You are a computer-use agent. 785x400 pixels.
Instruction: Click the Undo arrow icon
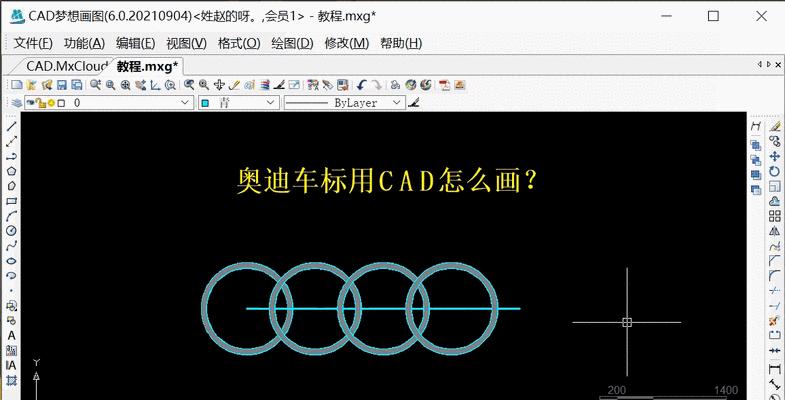coord(361,85)
